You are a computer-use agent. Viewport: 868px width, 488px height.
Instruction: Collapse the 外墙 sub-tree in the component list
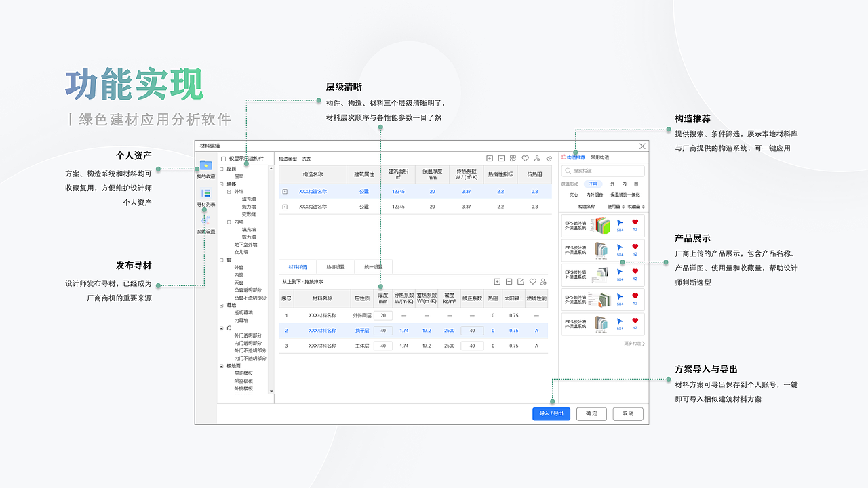[x=229, y=192]
